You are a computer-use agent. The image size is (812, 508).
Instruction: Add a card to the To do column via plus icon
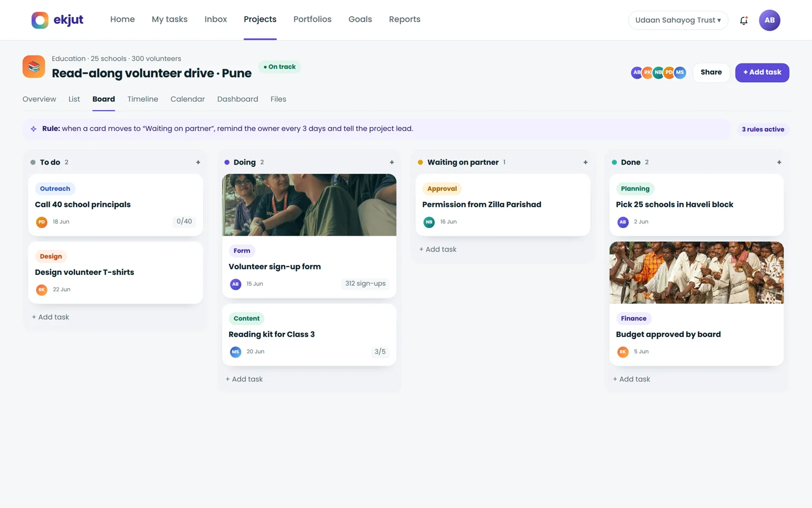click(198, 163)
